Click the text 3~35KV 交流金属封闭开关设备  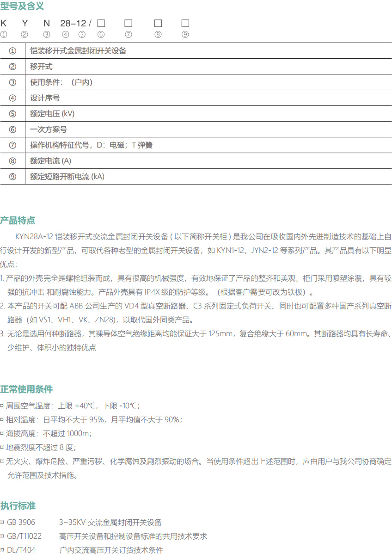point(110,523)
